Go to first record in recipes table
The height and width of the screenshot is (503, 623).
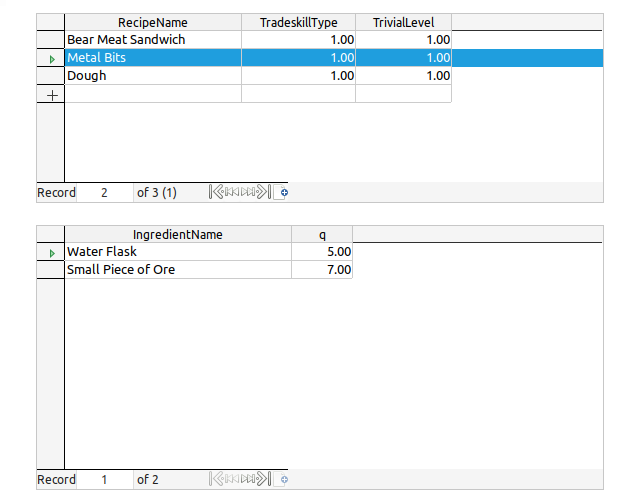pyautogui.click(x=216, y=192)
